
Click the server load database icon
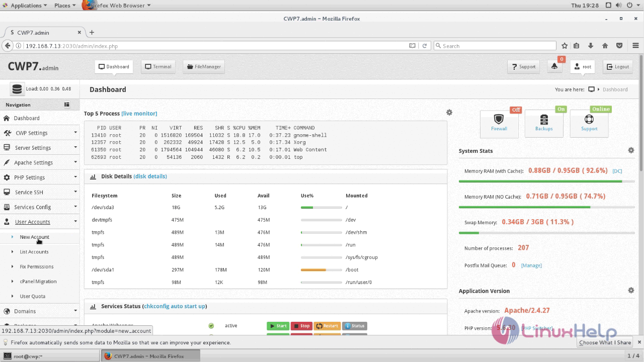point(17,89)
